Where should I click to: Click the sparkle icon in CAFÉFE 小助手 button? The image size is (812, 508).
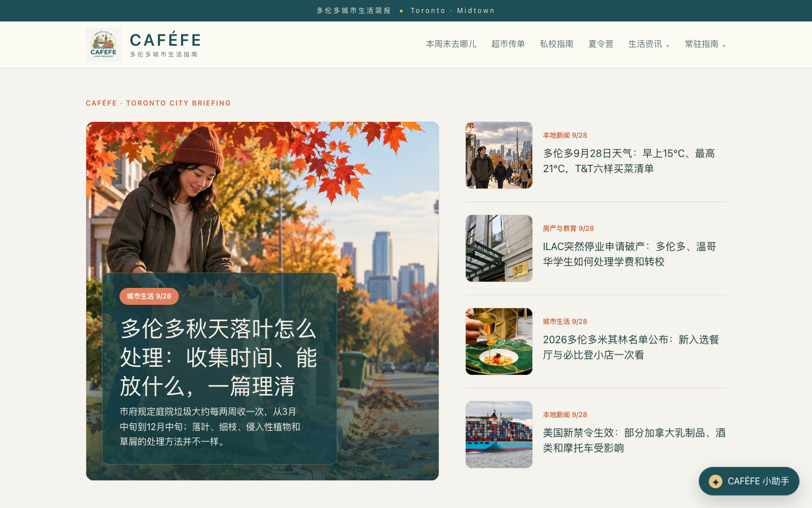point(716,481)
